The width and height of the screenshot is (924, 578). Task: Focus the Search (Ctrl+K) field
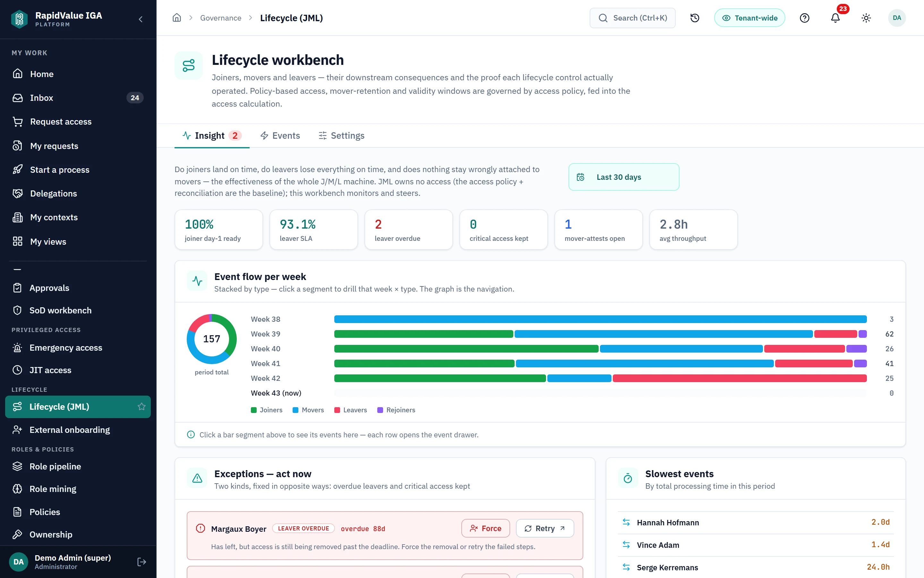click(632, 18)
